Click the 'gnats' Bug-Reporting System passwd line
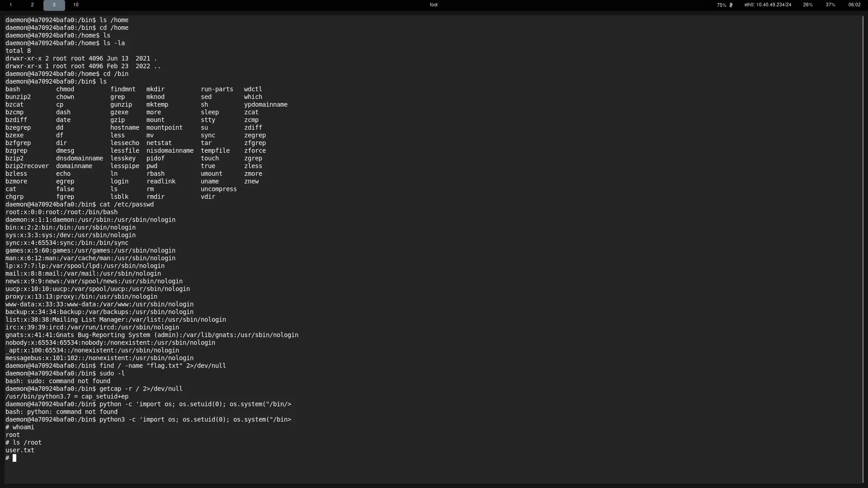The width and height of the screenshot is (868, 488). point(152,335)
